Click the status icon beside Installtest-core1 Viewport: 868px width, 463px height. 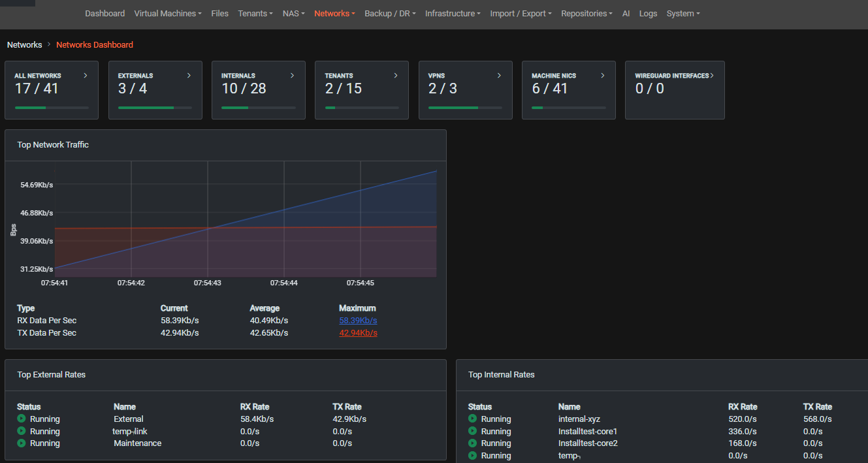[x=472, y=431]
